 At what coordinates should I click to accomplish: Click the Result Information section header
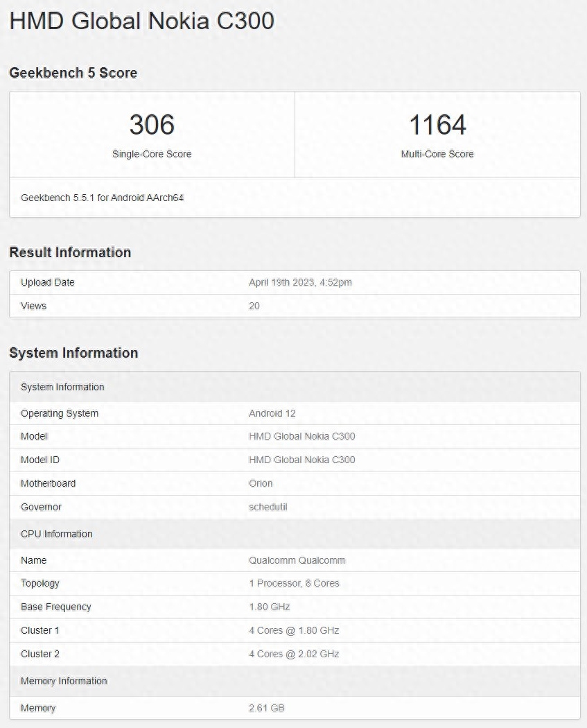click(x=69, y=252)
